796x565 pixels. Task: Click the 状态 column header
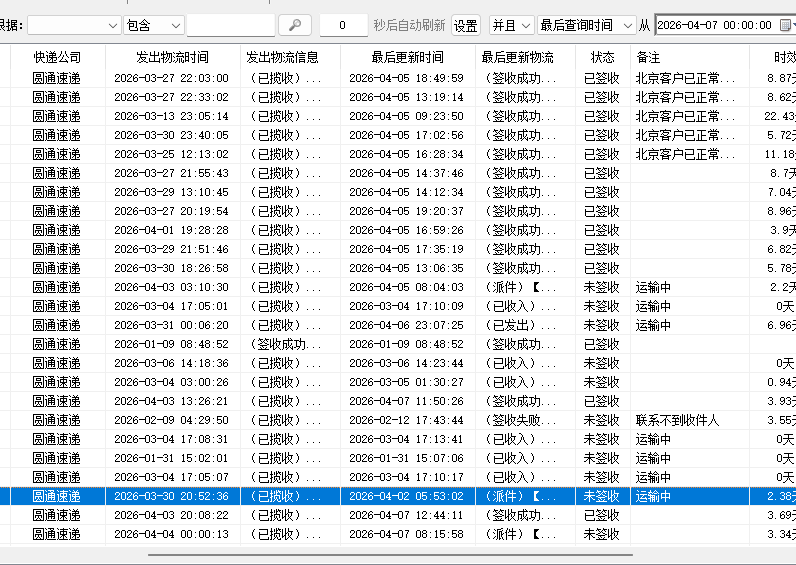602,58
